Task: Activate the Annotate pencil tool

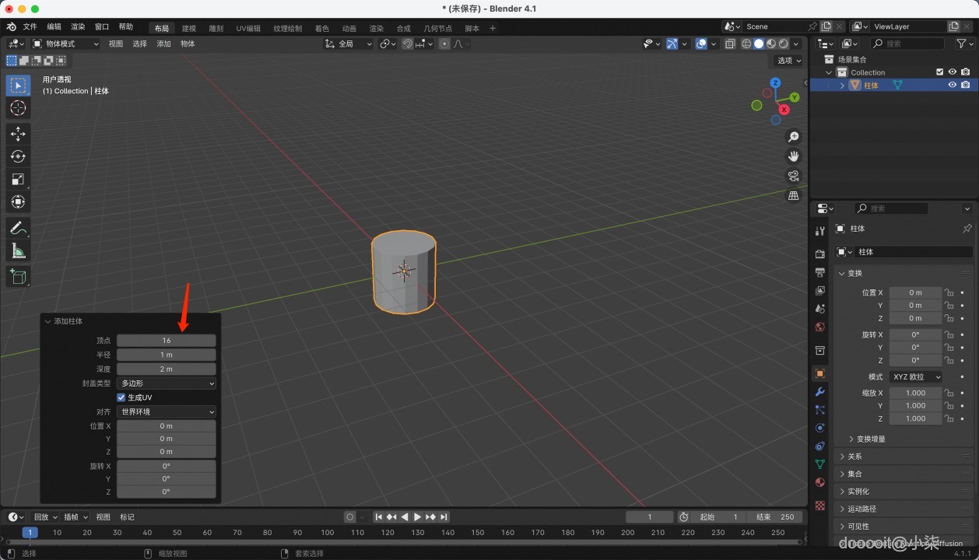Action: pos(18,228)
